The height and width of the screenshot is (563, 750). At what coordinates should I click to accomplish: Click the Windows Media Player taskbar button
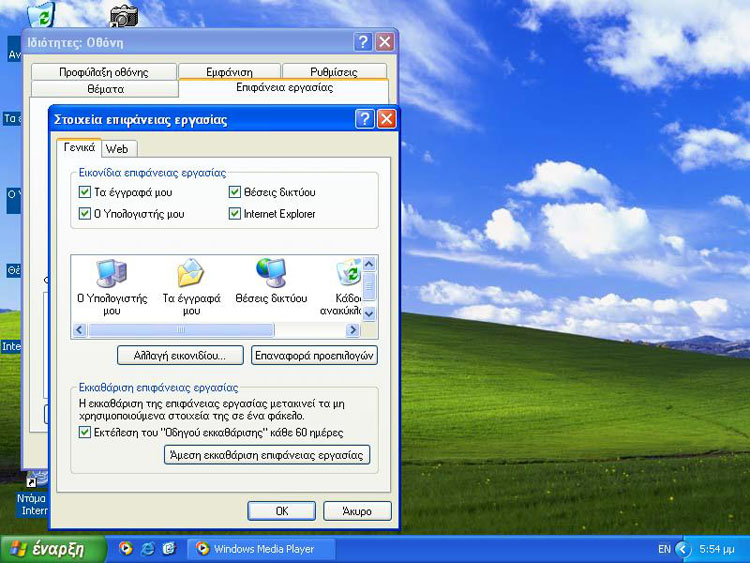(x=261, y=549)
